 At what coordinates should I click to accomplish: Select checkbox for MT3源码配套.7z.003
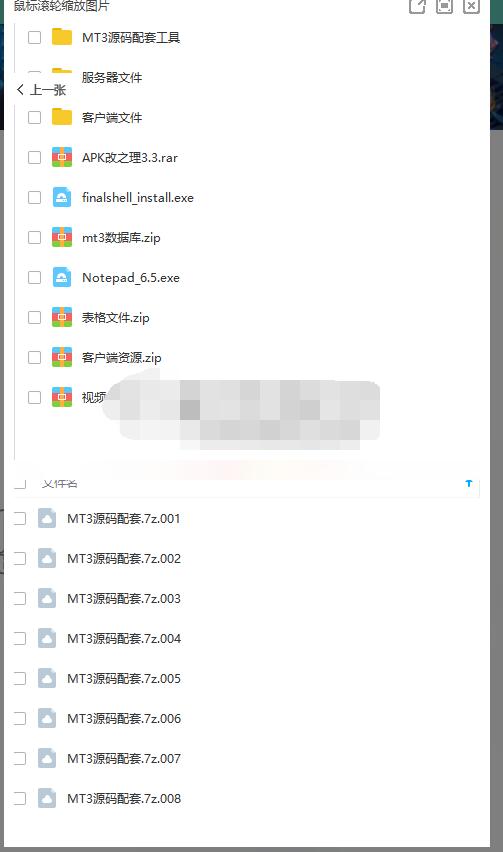coord(20,598)
